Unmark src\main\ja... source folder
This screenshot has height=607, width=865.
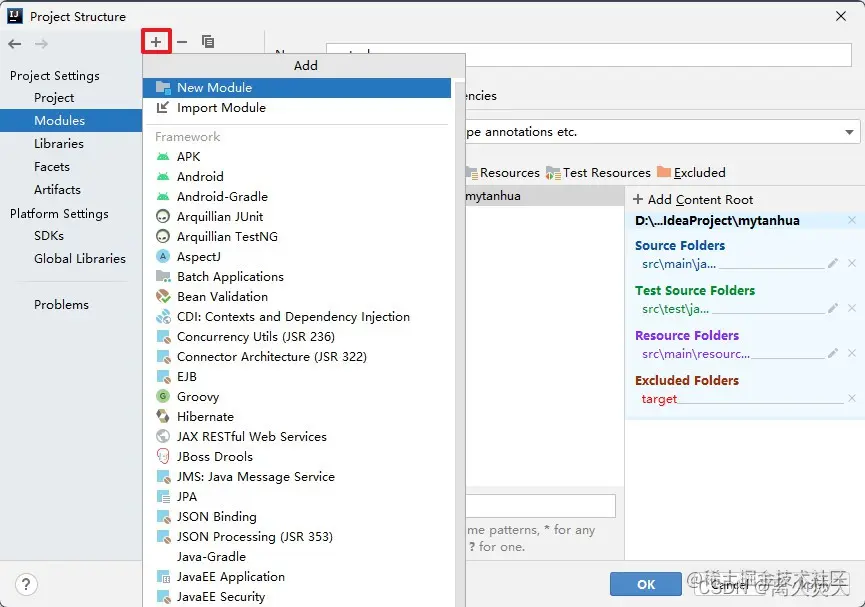tap(852, 263)
